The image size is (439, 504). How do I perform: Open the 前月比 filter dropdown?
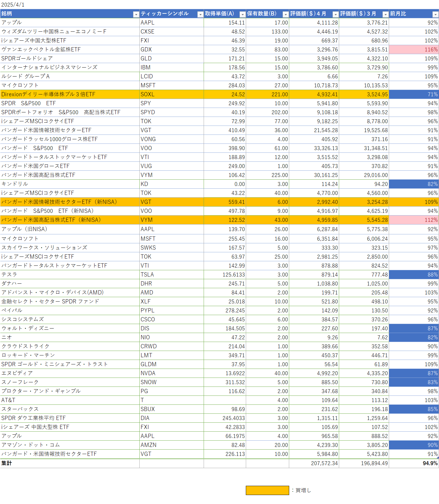[x=435, y=14]
